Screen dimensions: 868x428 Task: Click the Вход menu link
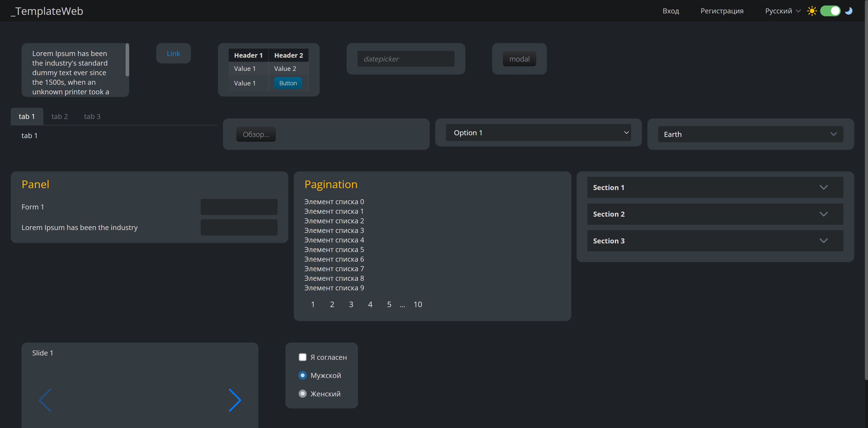click(671, 11)
